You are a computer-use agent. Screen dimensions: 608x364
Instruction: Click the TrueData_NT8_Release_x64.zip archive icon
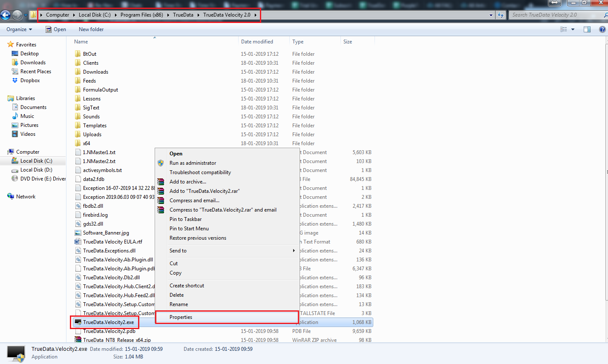pos(78,340)
